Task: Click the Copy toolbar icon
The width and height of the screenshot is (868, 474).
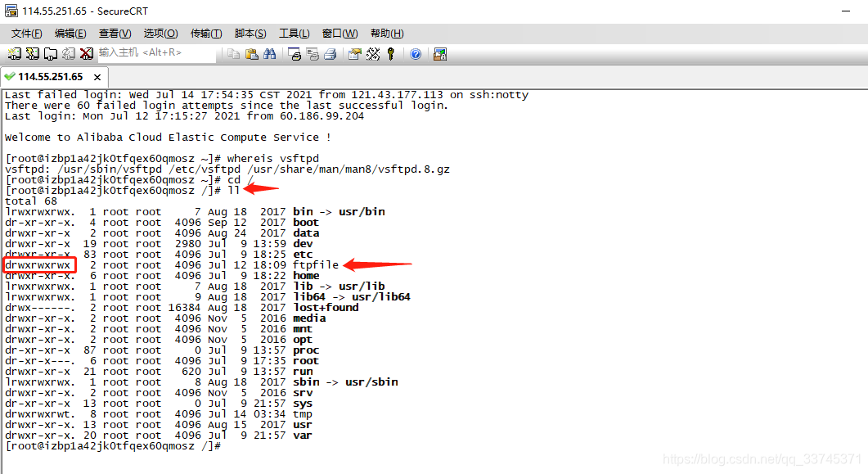Action: tap(234, 54)
